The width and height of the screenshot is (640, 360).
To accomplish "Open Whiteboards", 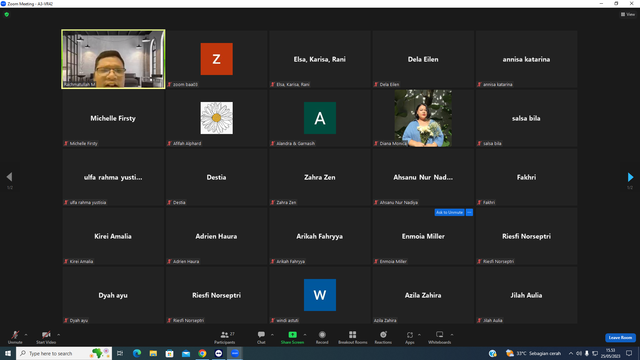I will pos(440,337).
